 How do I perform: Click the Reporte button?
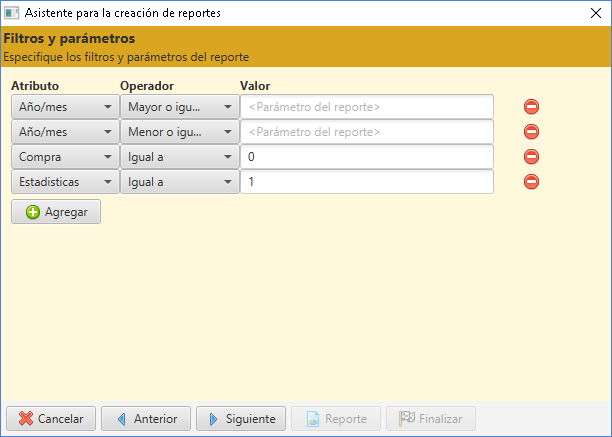(336, 419)
